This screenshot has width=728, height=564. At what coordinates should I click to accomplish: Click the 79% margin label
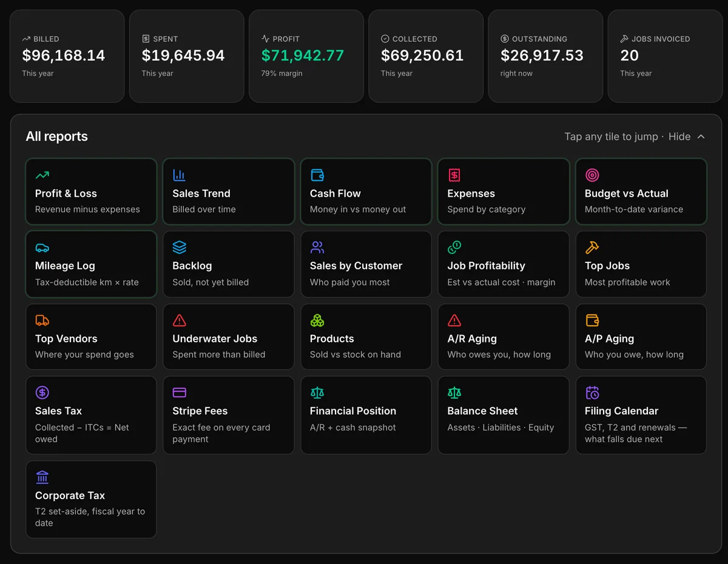(x=281, y=73)
